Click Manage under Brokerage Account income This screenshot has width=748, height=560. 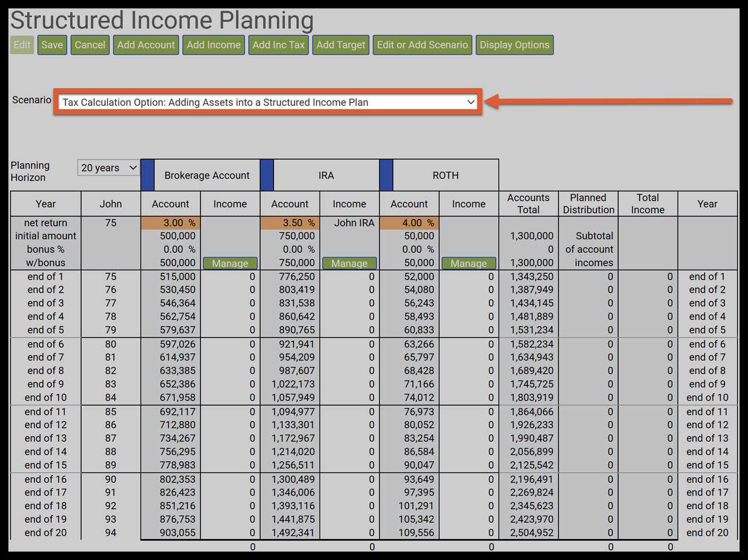(230, 263)
